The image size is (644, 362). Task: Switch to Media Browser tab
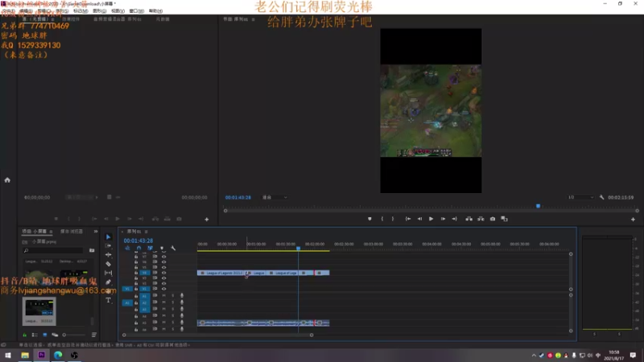pos(72,232)
